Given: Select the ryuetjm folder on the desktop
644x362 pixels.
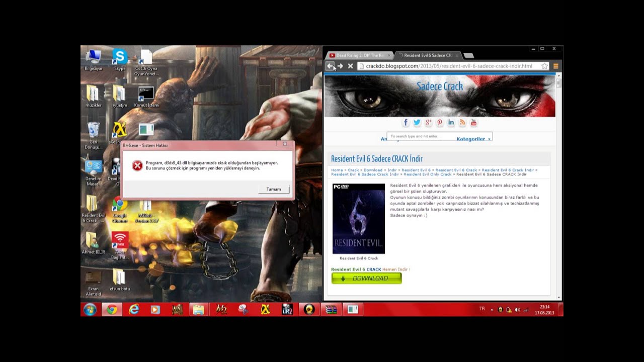Looking at the screenshot, I should tap(120, 97).
